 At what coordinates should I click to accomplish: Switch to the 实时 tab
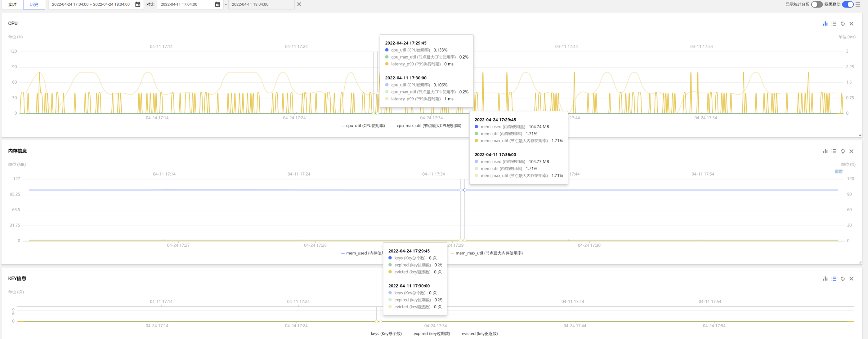(x=12, y=4)
